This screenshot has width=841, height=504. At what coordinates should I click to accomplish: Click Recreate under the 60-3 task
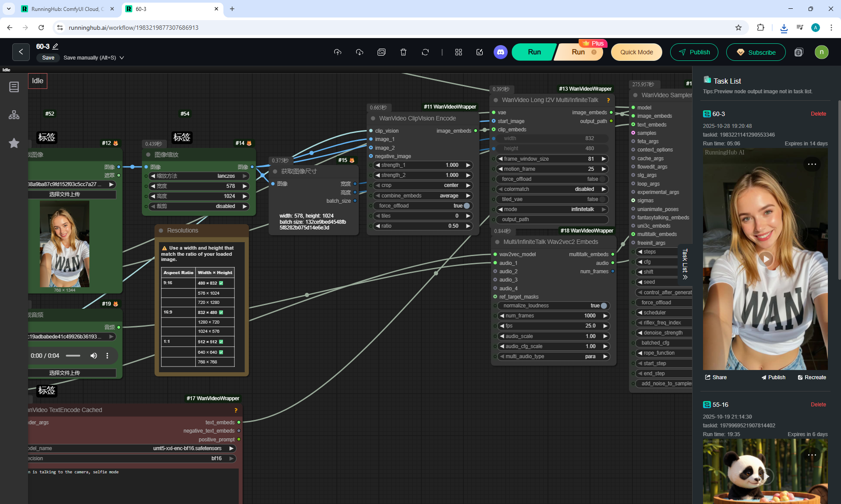point(812,377)
